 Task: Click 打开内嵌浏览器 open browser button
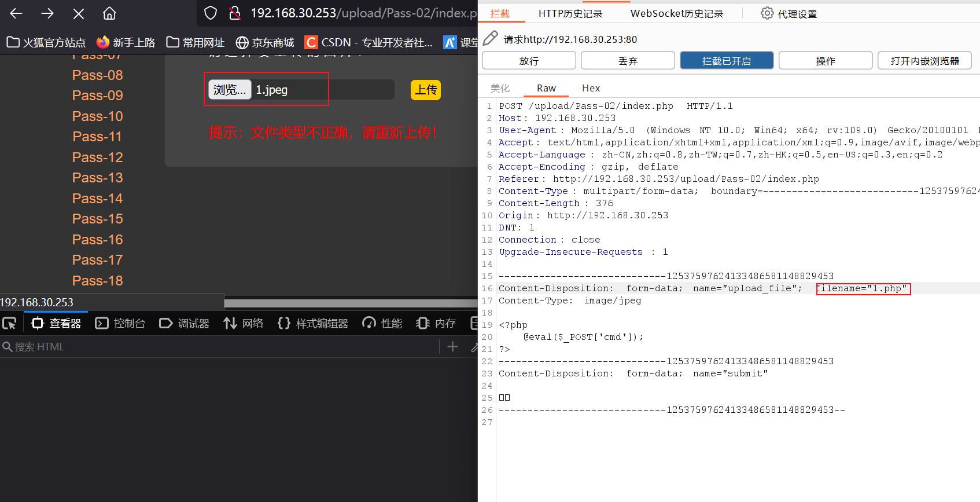(x=924, y=61)
